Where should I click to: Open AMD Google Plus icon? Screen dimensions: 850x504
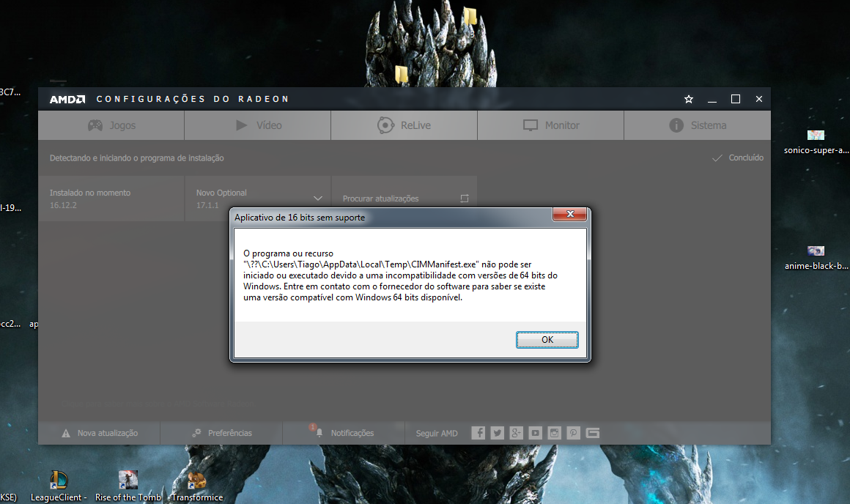(516, 432)
